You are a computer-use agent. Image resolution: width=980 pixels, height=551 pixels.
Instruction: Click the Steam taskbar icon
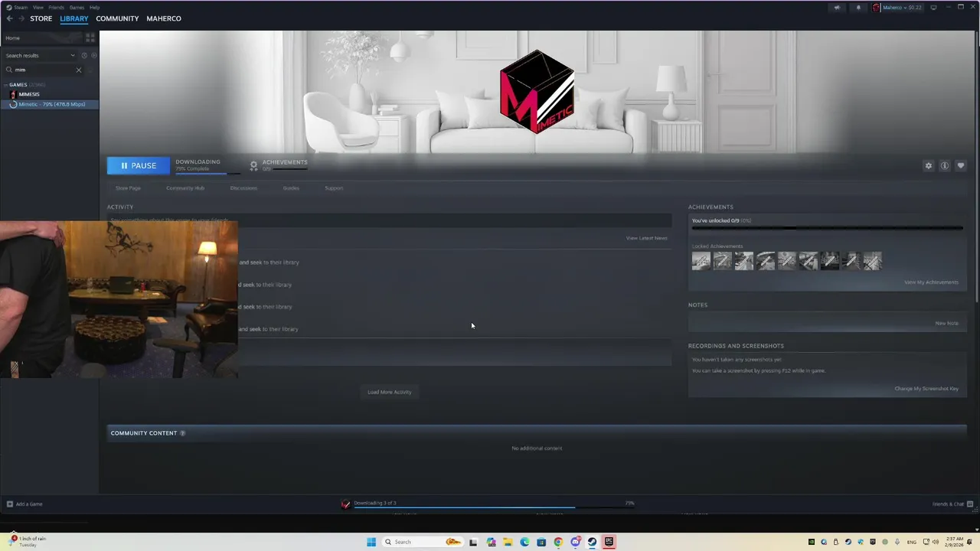pyautogui.click(x=592, y=542)
